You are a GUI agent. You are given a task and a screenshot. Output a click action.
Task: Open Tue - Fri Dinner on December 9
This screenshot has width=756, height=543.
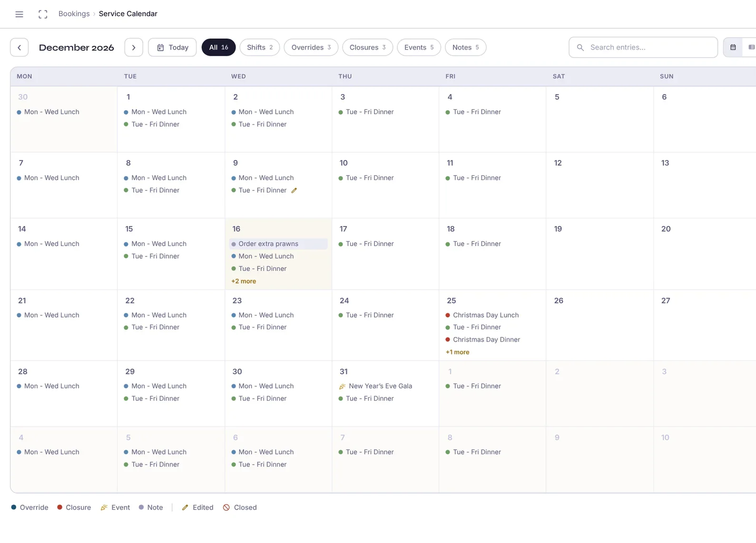[x=263, y=190]
